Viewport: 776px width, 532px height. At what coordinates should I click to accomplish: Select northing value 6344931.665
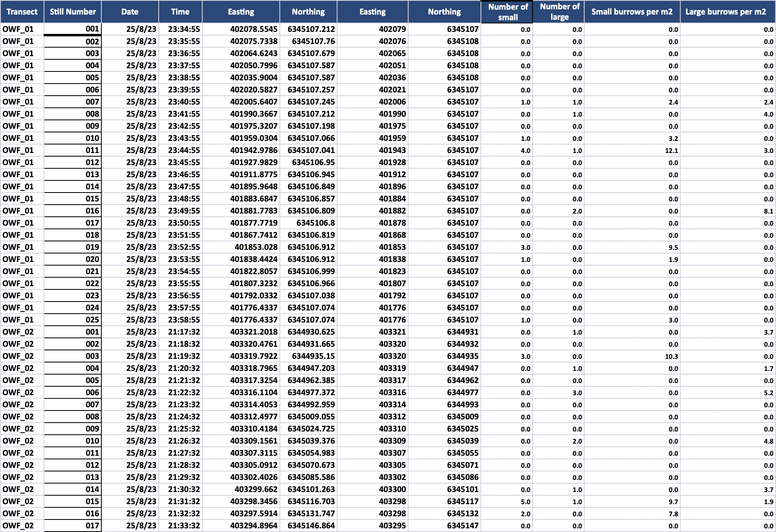(308, 344)
